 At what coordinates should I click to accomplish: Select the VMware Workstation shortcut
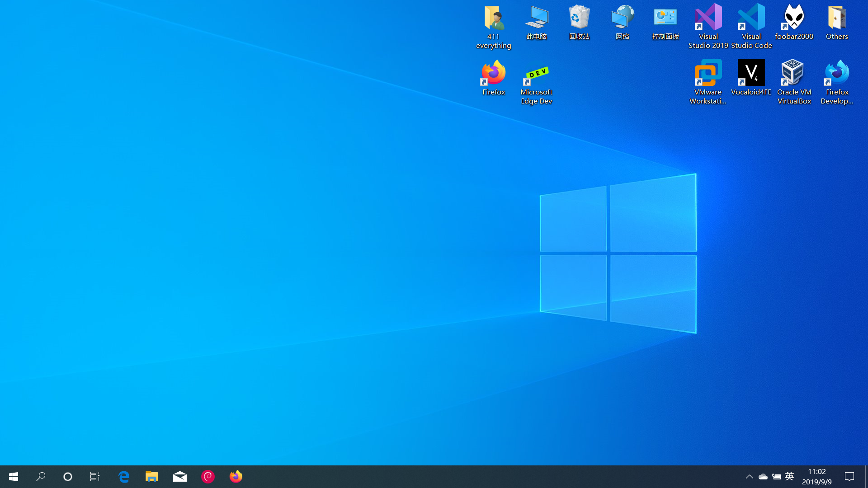708,83
